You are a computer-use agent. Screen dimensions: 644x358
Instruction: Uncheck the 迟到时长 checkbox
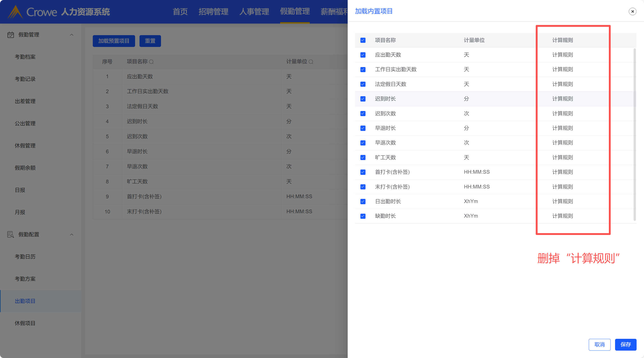363,99
